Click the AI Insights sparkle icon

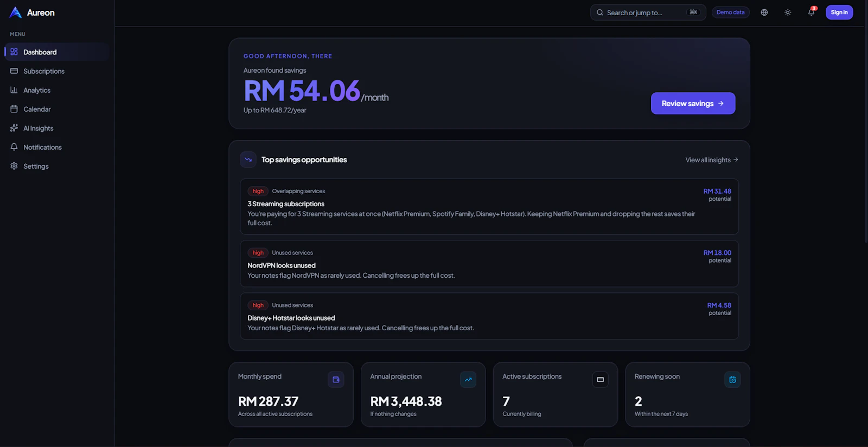click(x=14, y=128)
